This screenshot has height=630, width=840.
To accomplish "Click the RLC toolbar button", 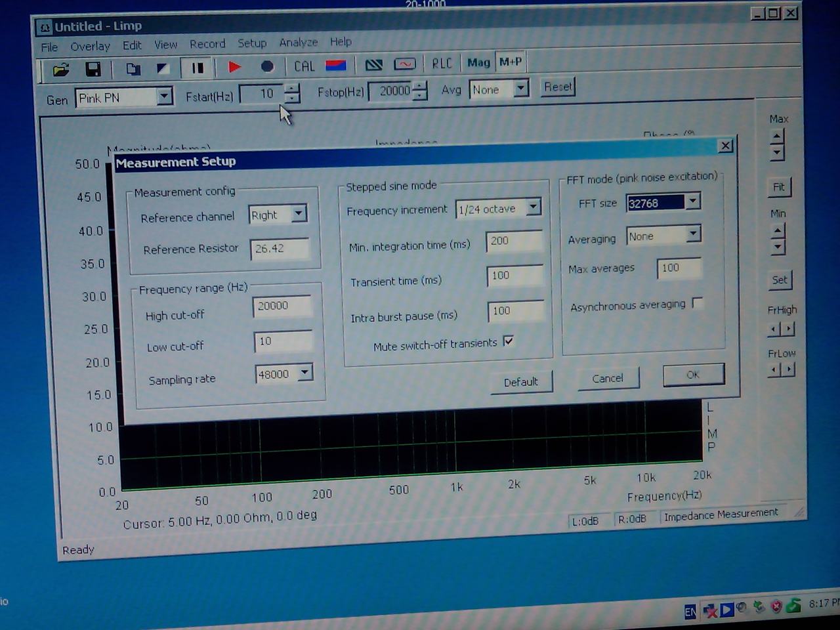I will coord(442,63).
